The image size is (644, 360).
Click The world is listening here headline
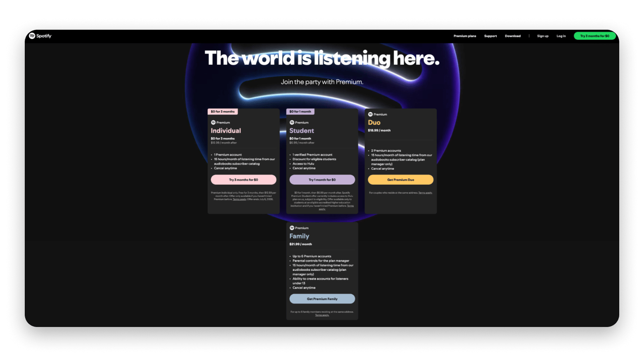pyautogui.click(x=322, y=58)
